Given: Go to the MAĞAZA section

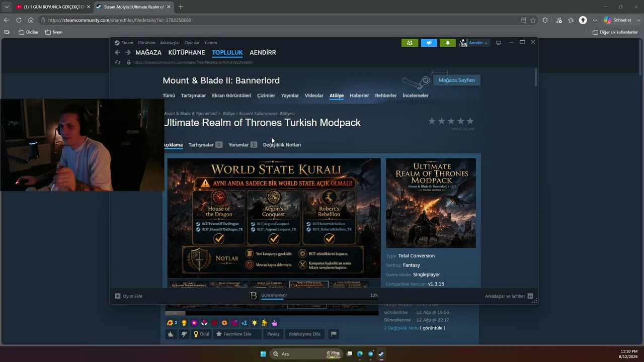Looking at the screenshot, I should coord(148,52).
